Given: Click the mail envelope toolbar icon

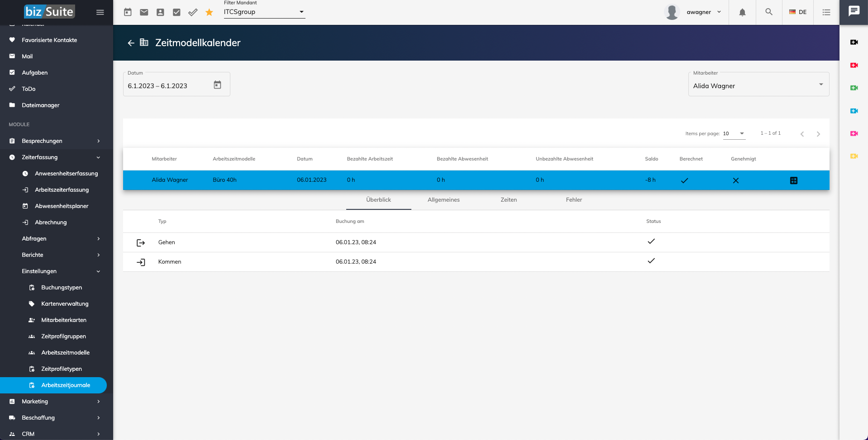Looking at the screenshot, I should [144, 12].
